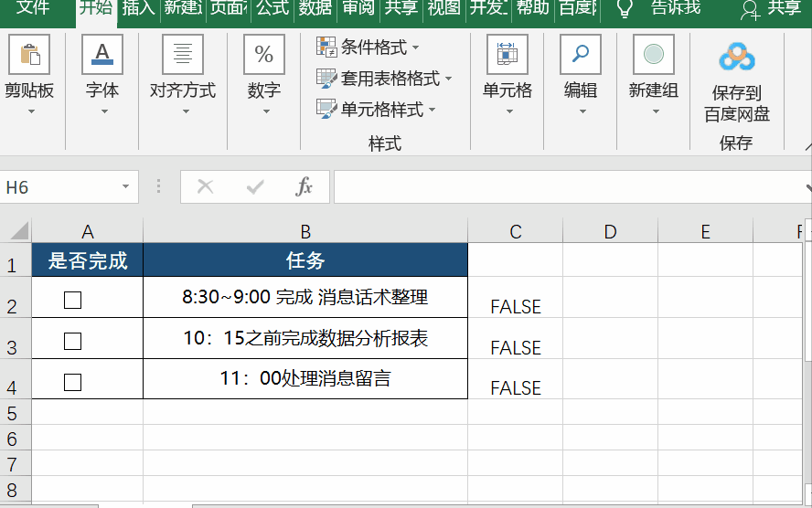Select the FALSE cell in row 4
Image resolution: width=812 pixels, height=508 pixels.
(x=515, y=378)
